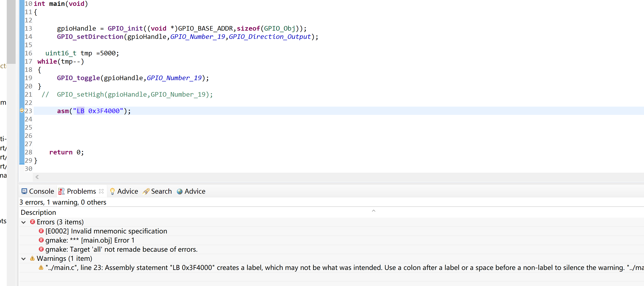This screenshot has width=644, height=286.
Task: Click the red Errors group icon
Action: point(33,222)
